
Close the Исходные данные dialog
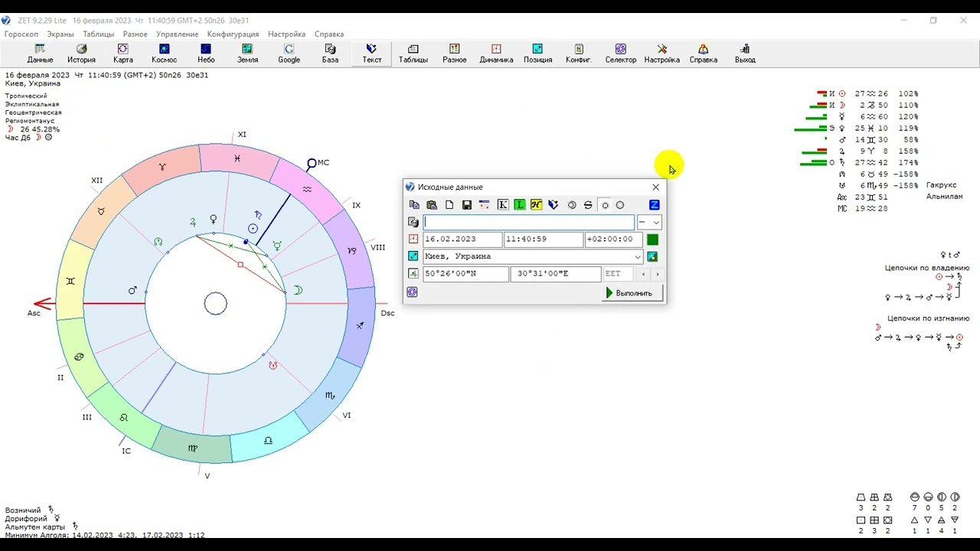pos(655,187)
